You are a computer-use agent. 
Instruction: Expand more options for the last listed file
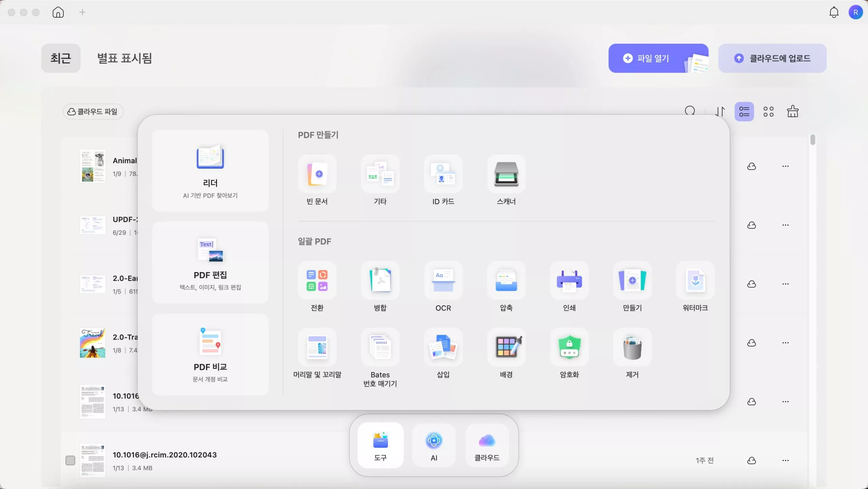(x=785, y=460)
